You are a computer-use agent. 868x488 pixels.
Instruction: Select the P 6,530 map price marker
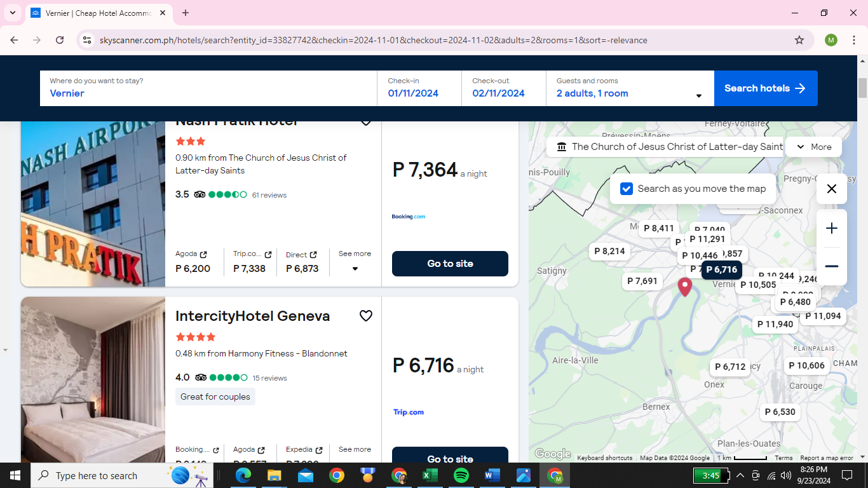[780, 412]
